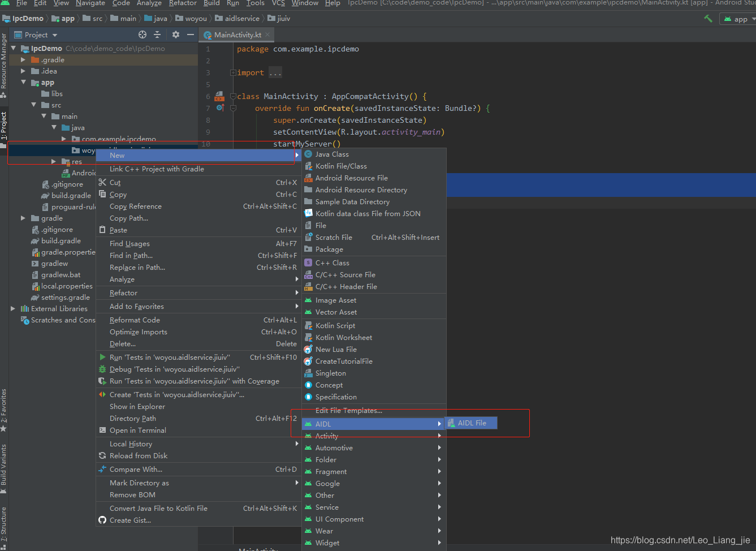756x551 pixels.
Task: Collapse the src folder node
Action: point(33,105)
